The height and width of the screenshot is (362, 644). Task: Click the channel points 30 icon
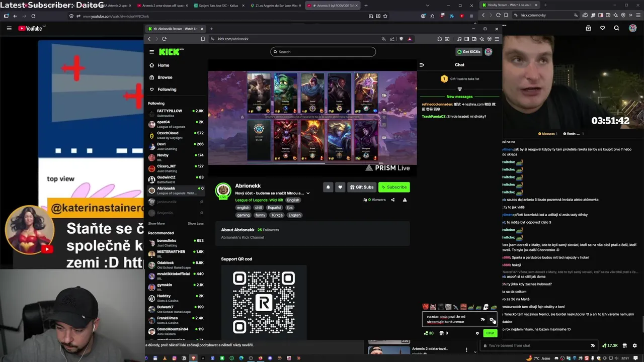click(429, 333)
